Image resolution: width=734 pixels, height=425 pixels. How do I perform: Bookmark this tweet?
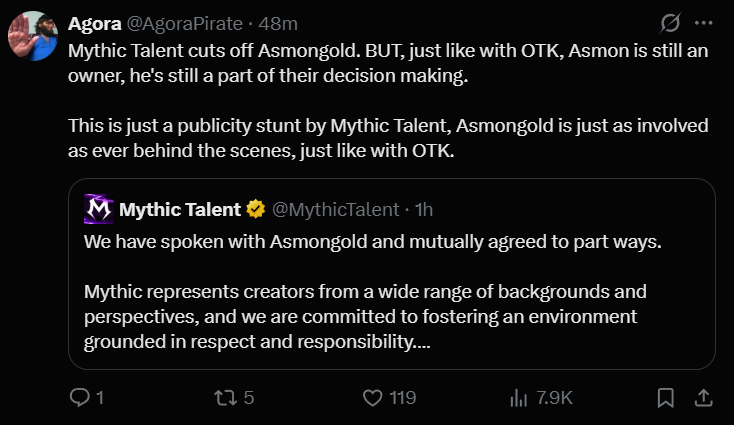point(665,398)
